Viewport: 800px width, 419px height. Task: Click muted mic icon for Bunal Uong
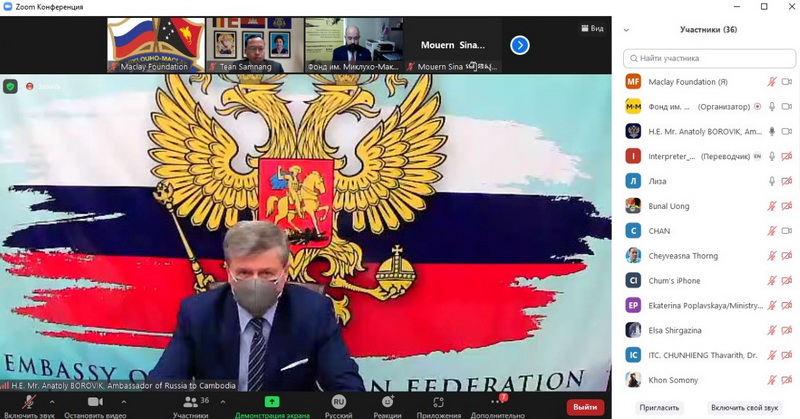(x=772, y=206)
